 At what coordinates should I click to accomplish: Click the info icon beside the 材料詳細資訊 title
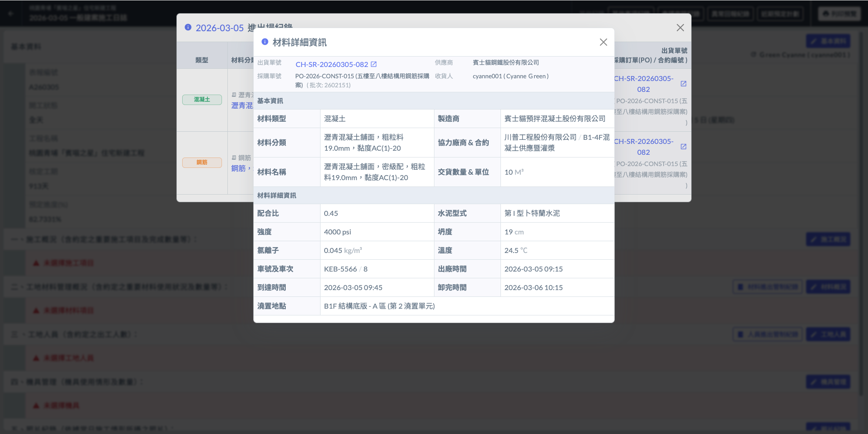coord(265,42)
